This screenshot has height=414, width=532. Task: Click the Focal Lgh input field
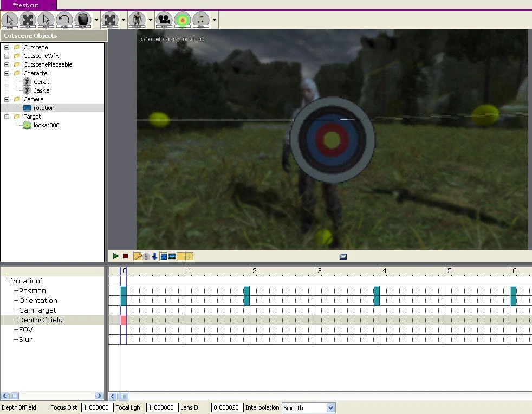[162, 407]
